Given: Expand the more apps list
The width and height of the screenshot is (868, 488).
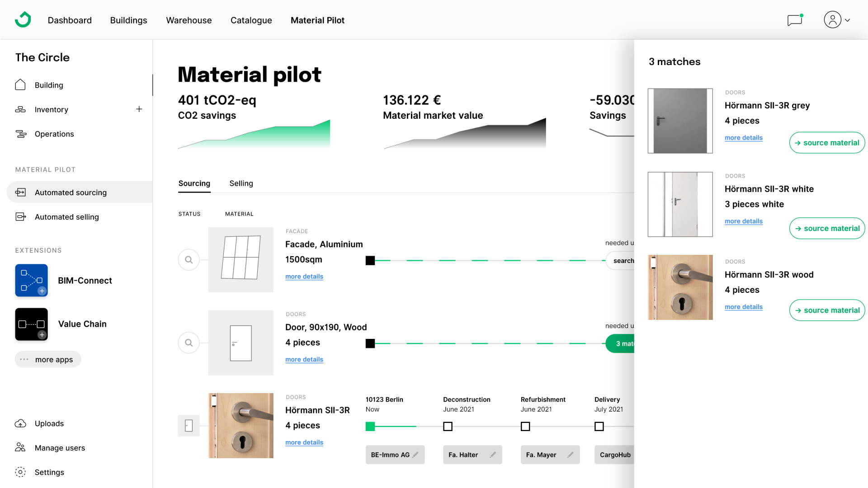Looking at the screenshot, I should (x=48, y=359).
